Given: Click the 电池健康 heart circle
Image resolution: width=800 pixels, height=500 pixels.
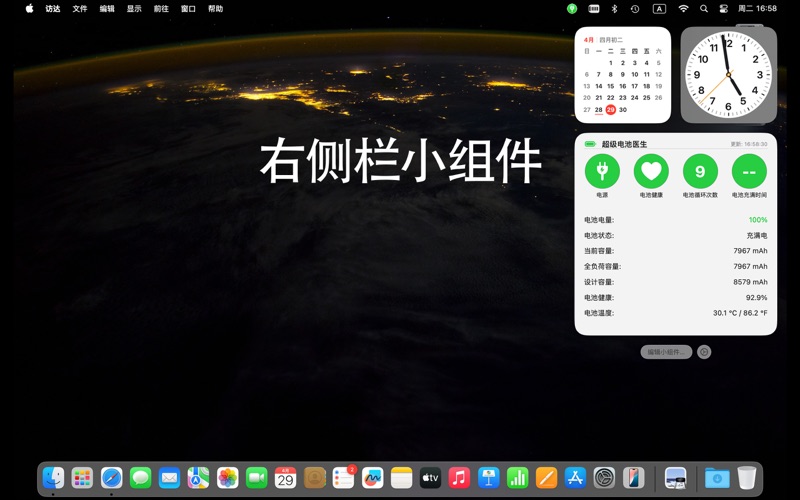Looking at the screenshot, I should click(651, 171).
